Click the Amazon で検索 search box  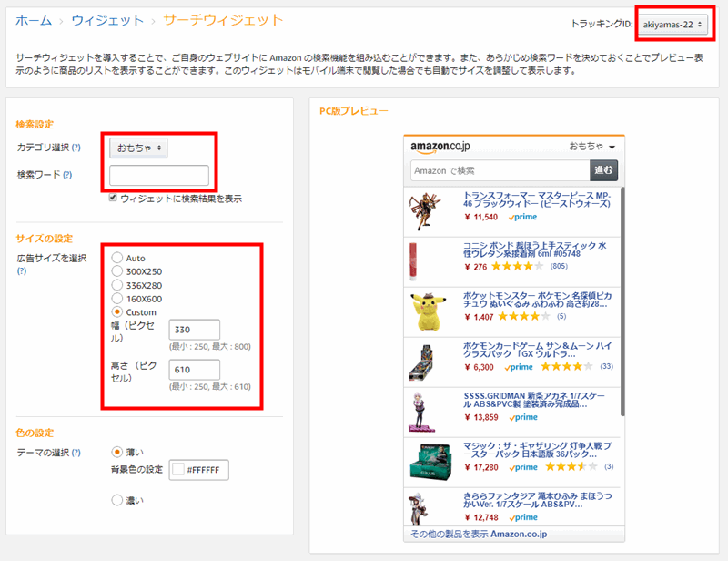point(500,170)
